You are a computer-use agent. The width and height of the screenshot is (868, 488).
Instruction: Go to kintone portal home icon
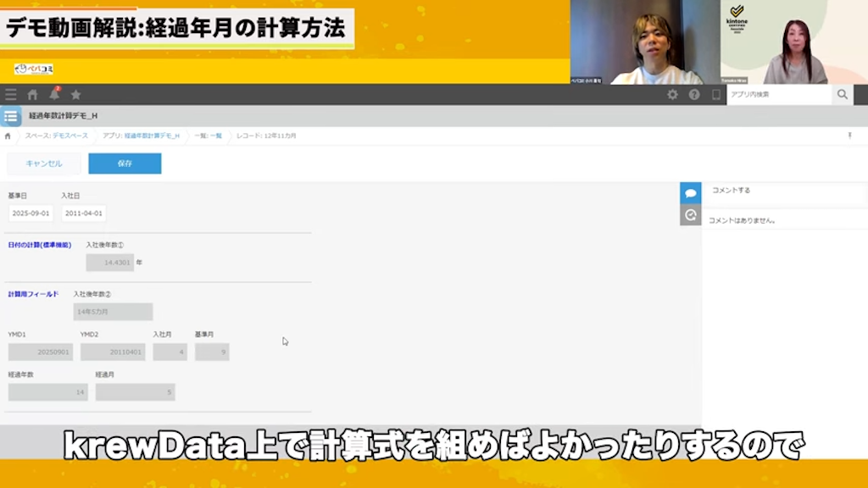(32, 95)
